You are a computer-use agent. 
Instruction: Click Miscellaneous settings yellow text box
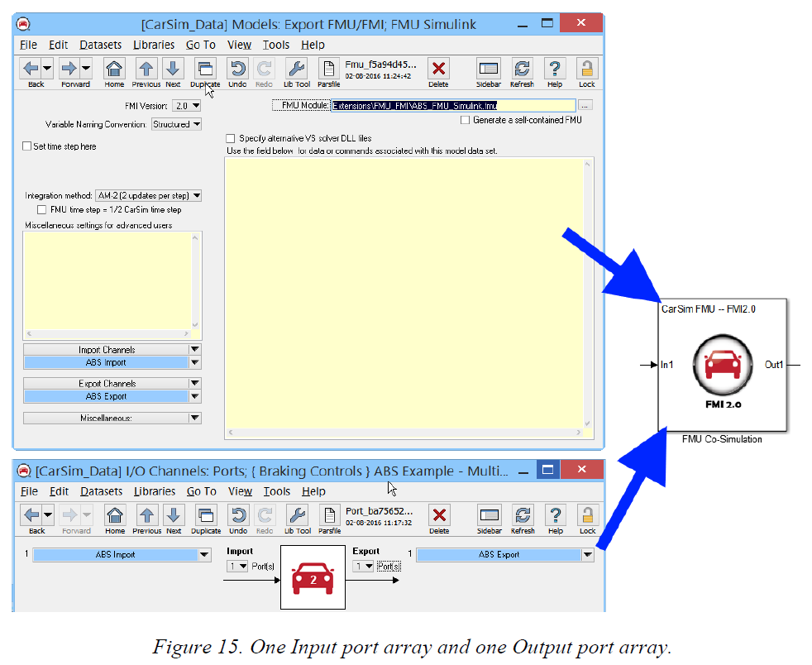pos(107,280)
